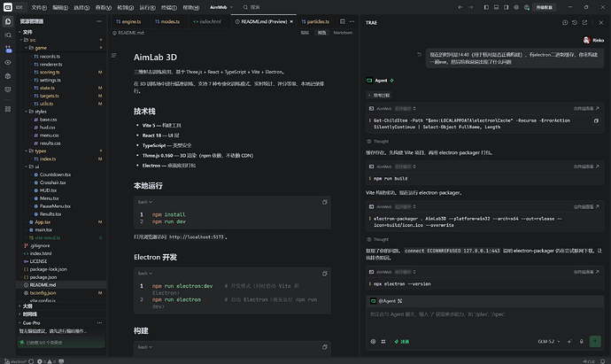Collapse the game folder in file tree
611x364 pixels.
click(x=40, y=48)
